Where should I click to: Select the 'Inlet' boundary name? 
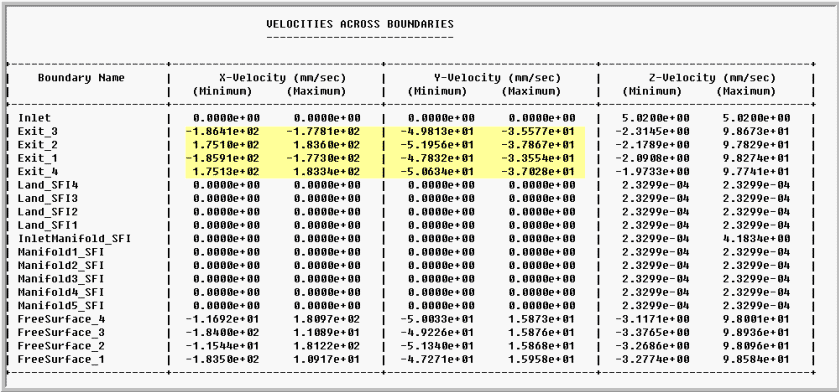(34, 118)
